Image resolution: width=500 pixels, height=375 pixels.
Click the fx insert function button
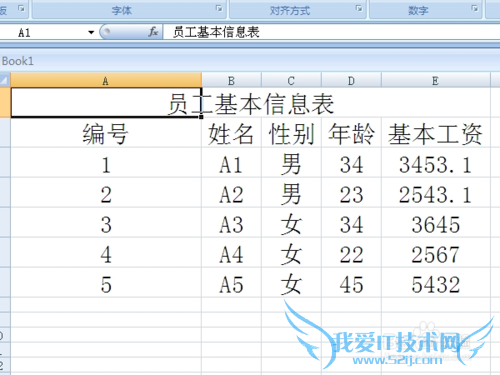point(153,32)
